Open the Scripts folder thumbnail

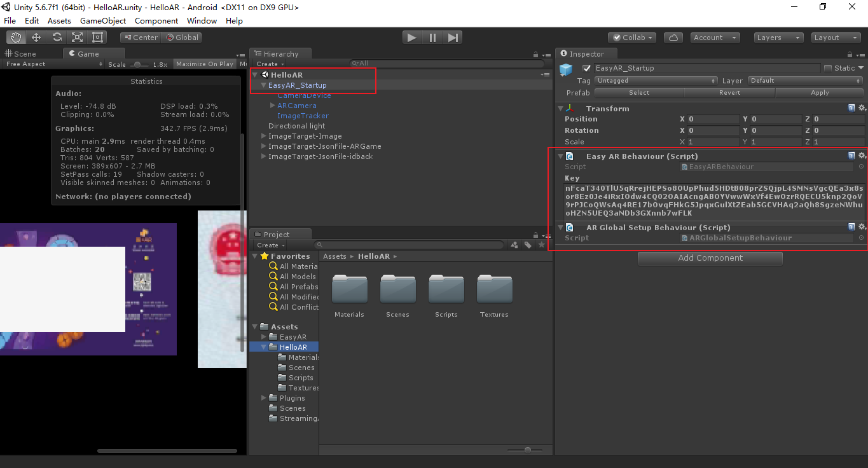click(446, 289)
